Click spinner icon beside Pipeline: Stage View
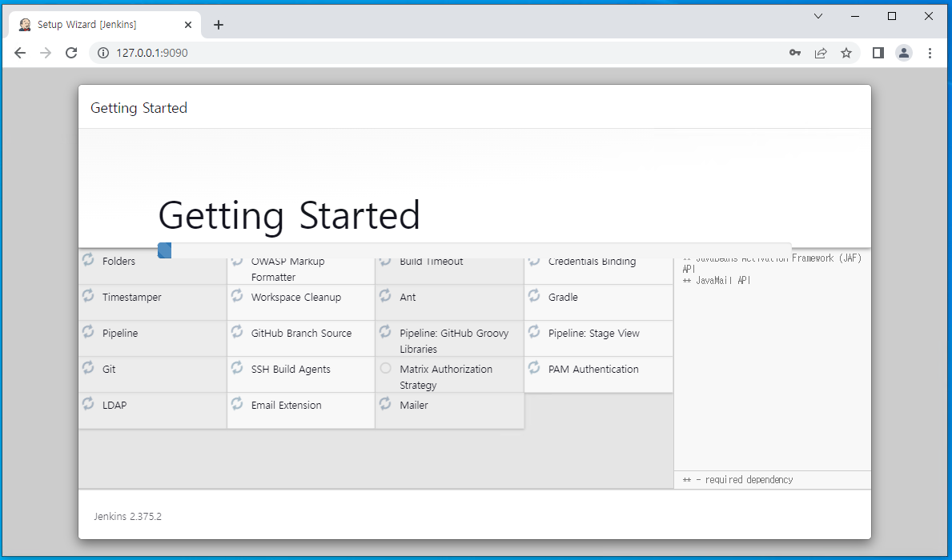952x560 pixels. pyautogui.click(x=534, y=331)
